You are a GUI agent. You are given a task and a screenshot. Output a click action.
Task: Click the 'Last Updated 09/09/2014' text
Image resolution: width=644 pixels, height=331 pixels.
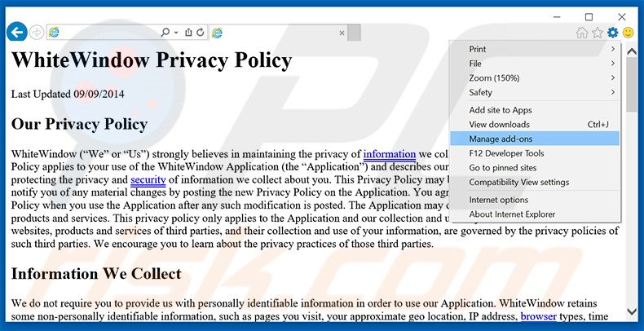[x=68, y=95]
